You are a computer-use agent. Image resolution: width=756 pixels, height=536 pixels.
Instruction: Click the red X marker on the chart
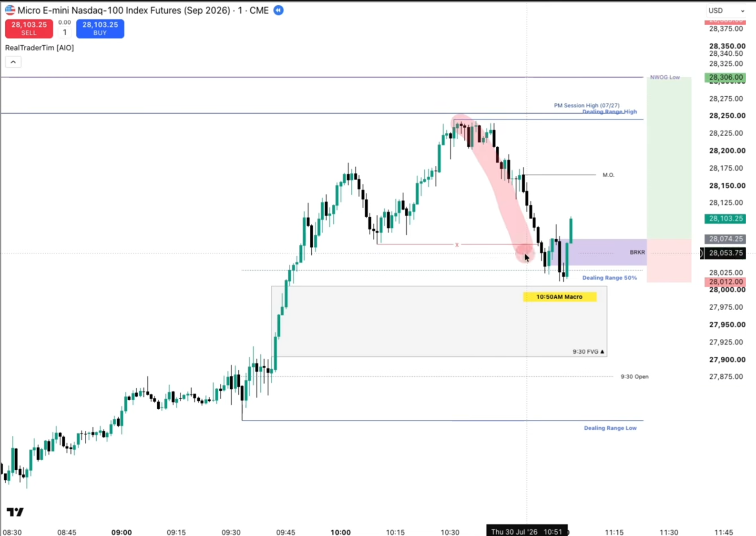tap(457, 244)
